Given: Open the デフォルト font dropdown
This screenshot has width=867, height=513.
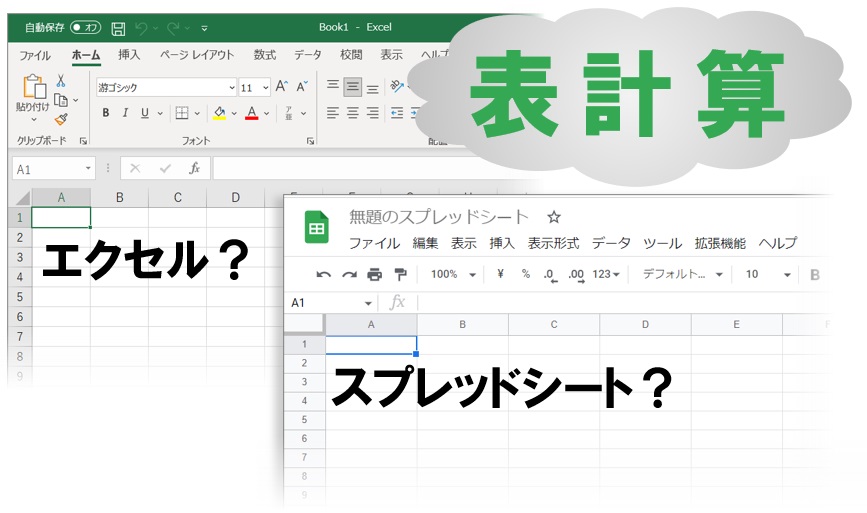Looking at the screenshot, I should (x=683, y=274).
